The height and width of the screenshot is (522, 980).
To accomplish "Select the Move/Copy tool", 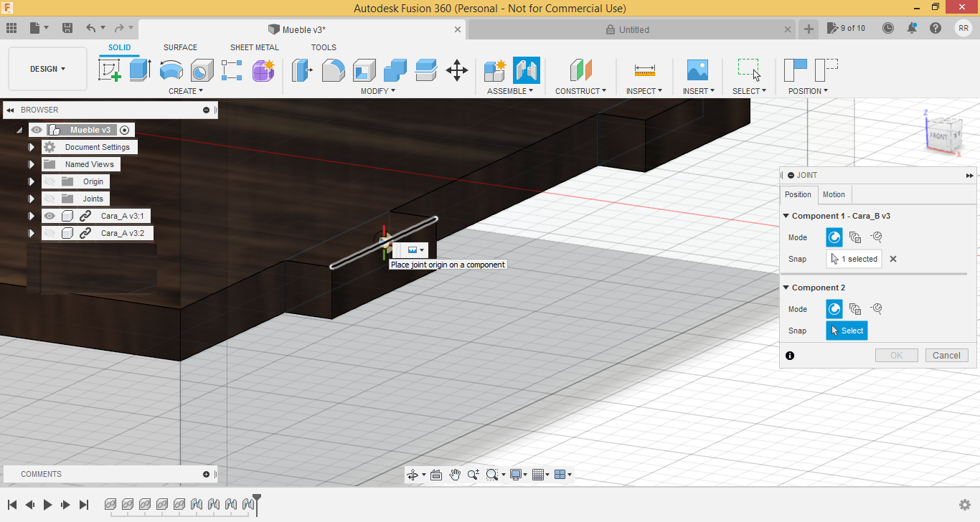I will pos(457,70).
